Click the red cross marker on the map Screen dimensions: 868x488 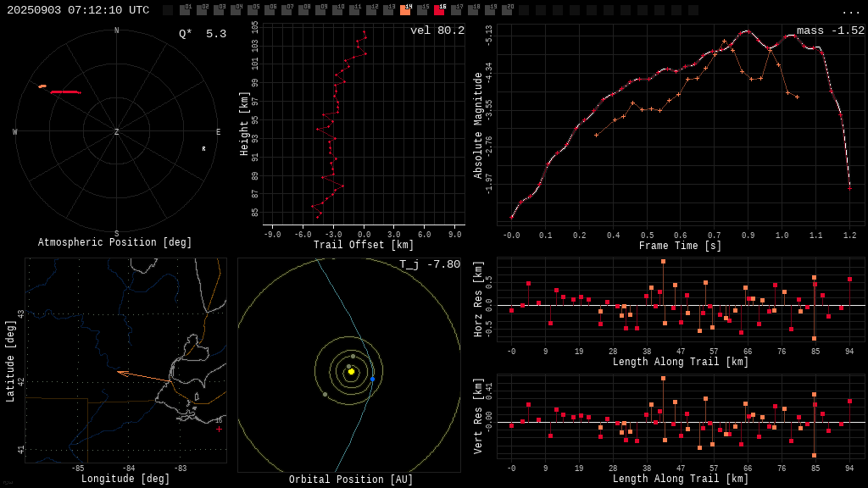(220, 429)
